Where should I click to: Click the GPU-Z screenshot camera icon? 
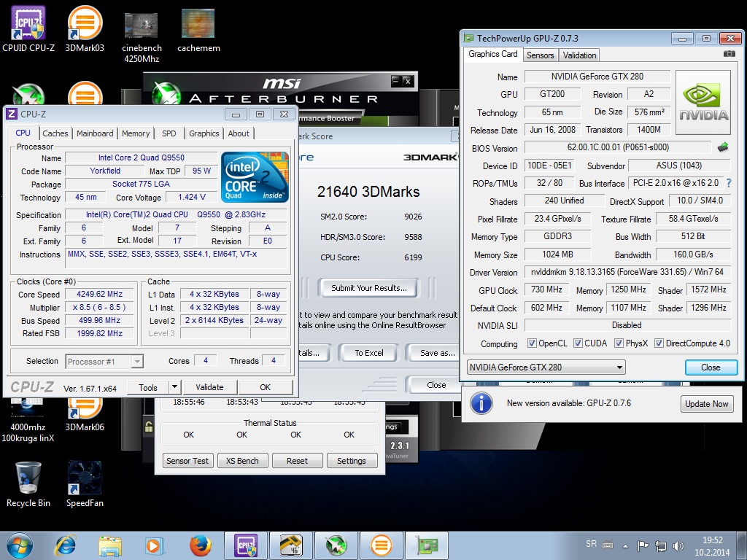click(x=729, y=54)
